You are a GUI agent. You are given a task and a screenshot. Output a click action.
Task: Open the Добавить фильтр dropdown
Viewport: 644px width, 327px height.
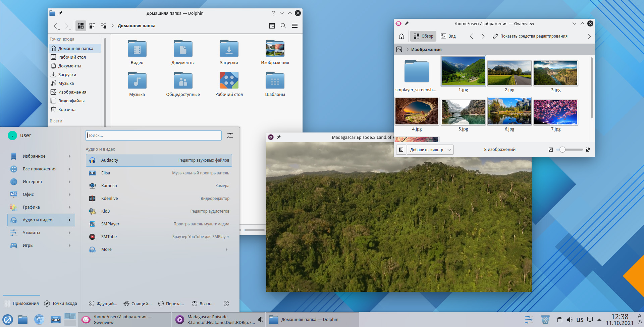[x=430, y=150]
